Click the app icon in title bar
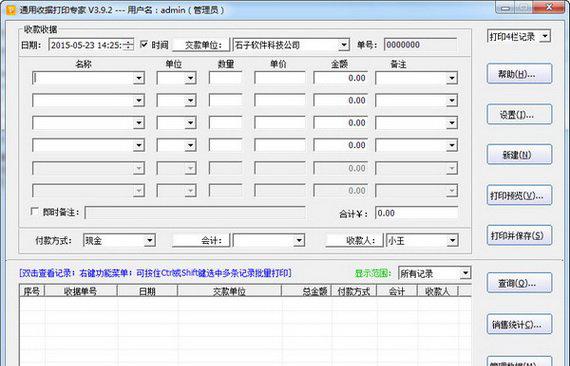 11,10
